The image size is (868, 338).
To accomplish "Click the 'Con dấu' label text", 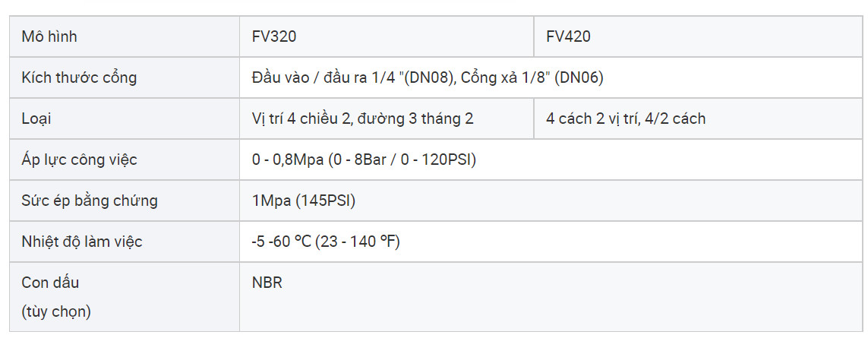I will [x=50, y=283].
